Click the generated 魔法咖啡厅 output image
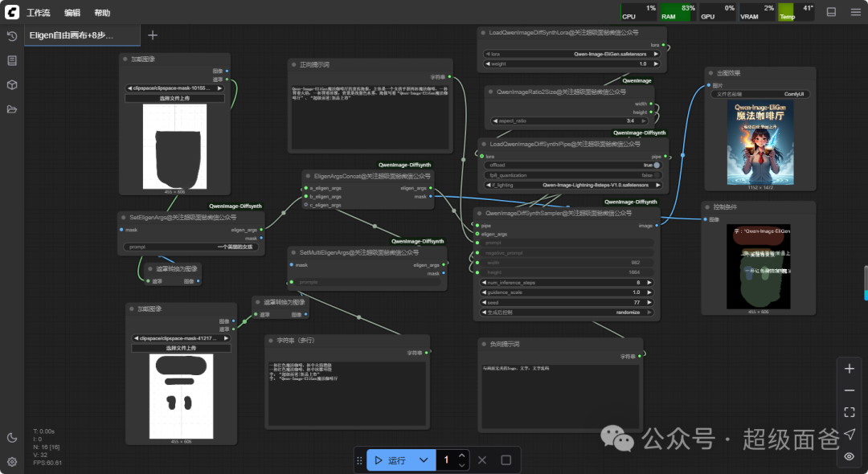 point(760,143)
